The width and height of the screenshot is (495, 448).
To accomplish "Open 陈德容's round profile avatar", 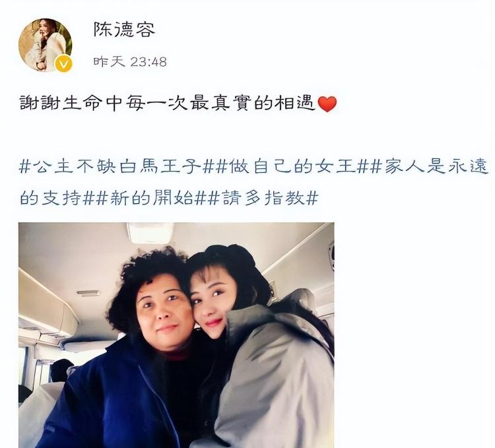I will coord(46,45).
